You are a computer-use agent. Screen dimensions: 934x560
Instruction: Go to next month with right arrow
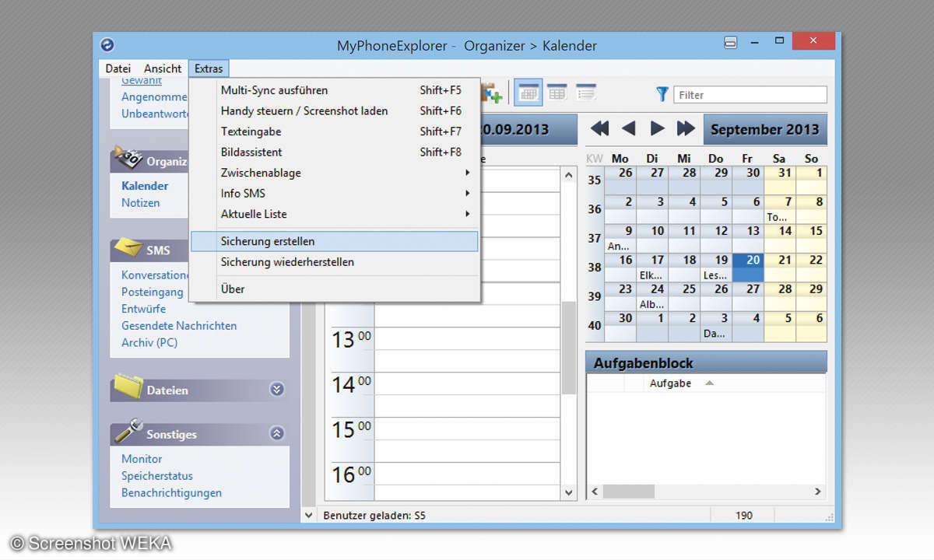(657, 128)
